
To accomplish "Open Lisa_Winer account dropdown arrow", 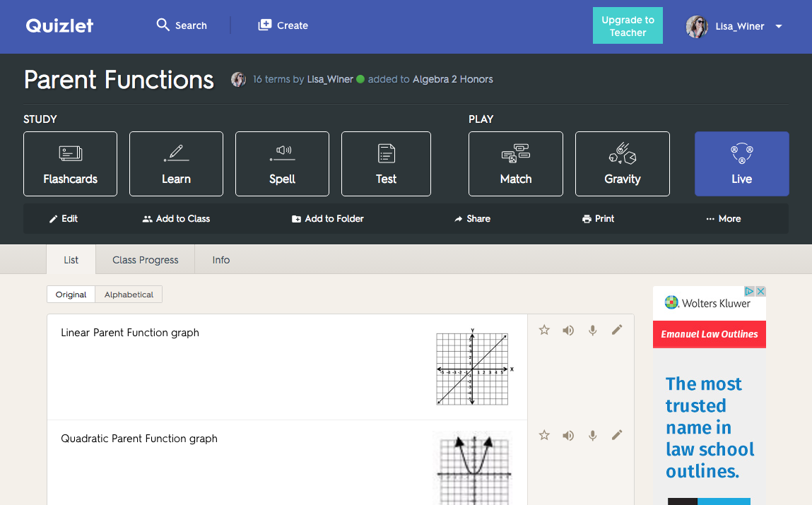I will [778, 26].
